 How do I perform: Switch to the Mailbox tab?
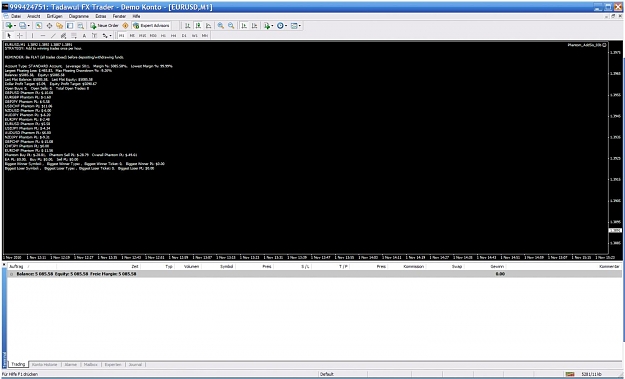[91, 364]
